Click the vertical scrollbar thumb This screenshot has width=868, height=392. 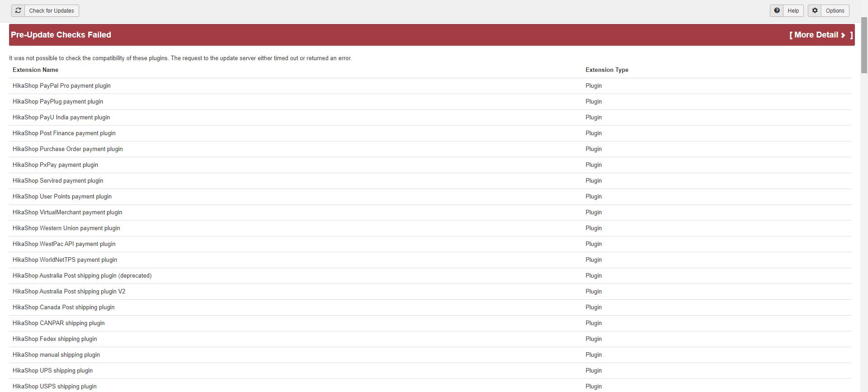[864, 45]
